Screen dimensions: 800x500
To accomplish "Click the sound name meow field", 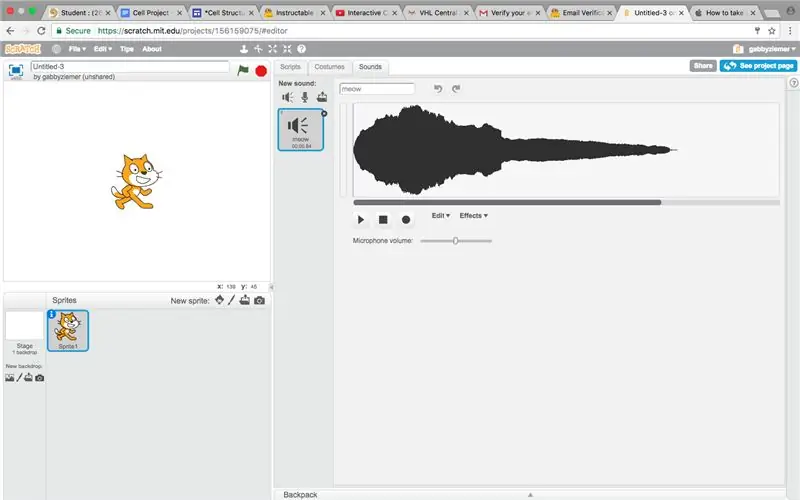I will tap(377, 89).
